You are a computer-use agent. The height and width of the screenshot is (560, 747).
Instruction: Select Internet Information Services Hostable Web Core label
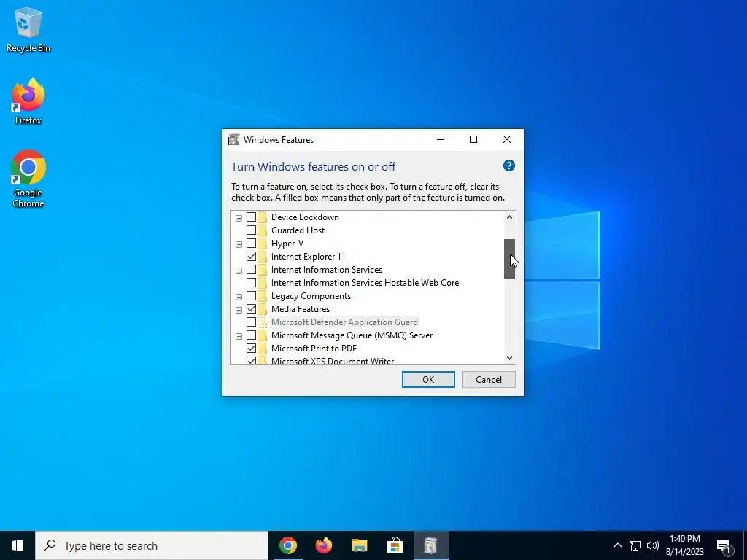(x=365, y=283)
